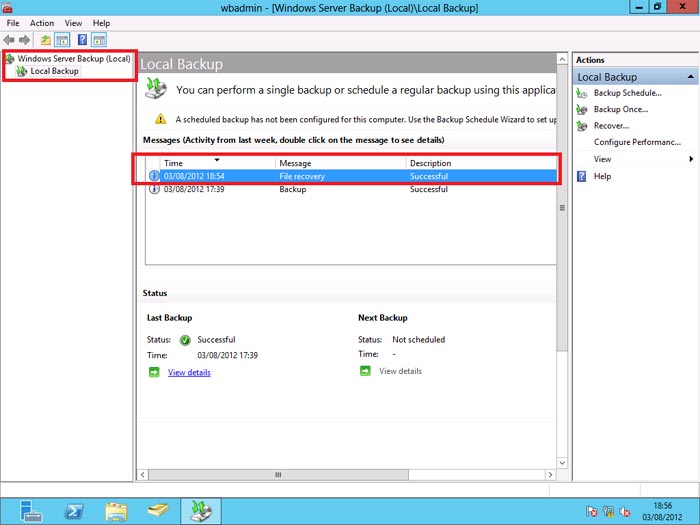Click the Up one level folder icon
The width and height of the screenshot is (700, 525).
click(x=46, y=40)
